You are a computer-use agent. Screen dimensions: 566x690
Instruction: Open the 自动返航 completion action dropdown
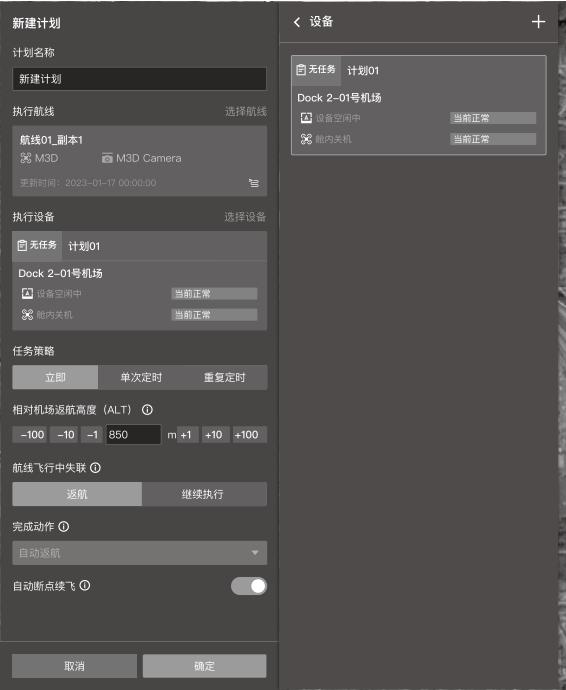click(x=140, y=553)
